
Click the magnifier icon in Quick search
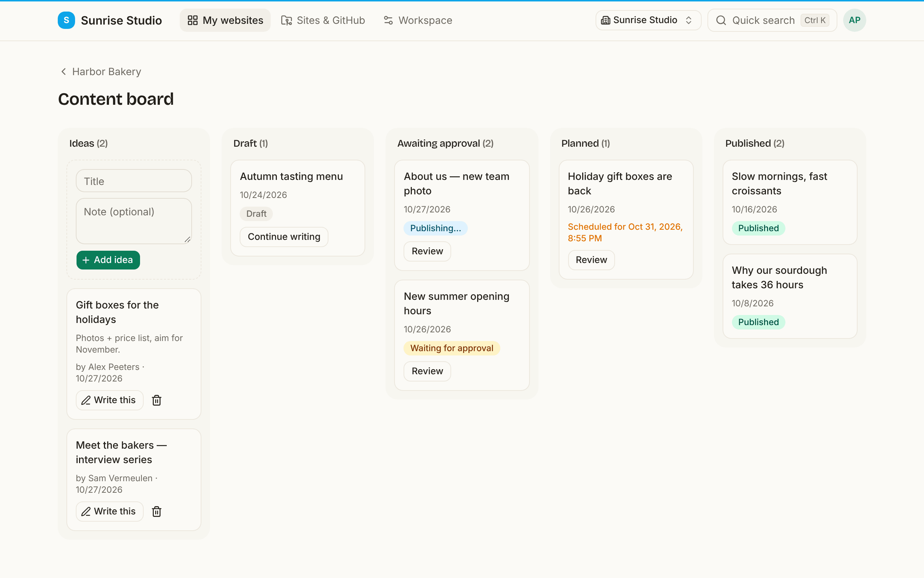pos(721,20)
